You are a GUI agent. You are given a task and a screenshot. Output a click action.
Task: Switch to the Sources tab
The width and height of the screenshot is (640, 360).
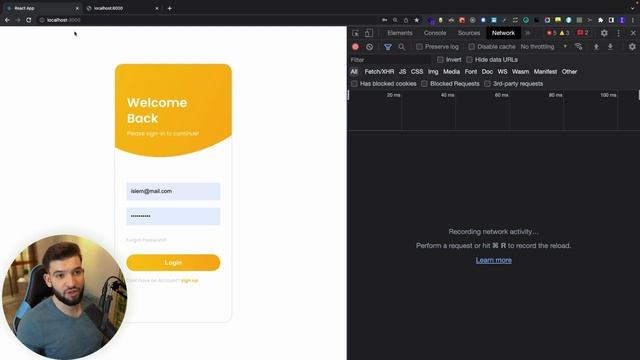pos(469,33)
